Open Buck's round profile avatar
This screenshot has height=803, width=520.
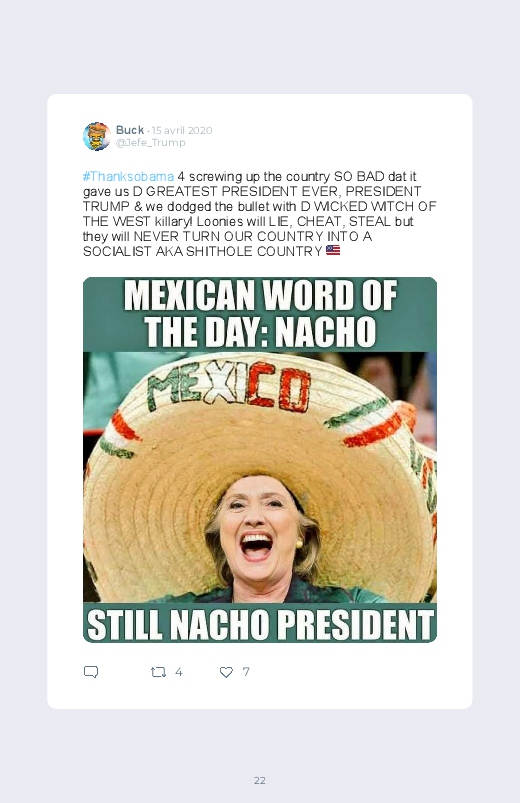(x=97, y=136)
